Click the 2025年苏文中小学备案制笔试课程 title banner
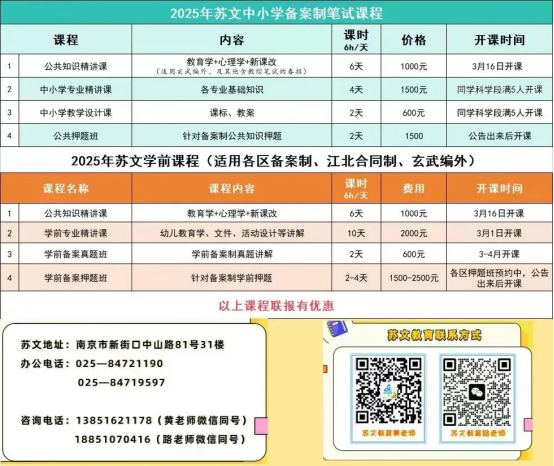The width and height of the screenshot is (554, 466). pos(277,13)
